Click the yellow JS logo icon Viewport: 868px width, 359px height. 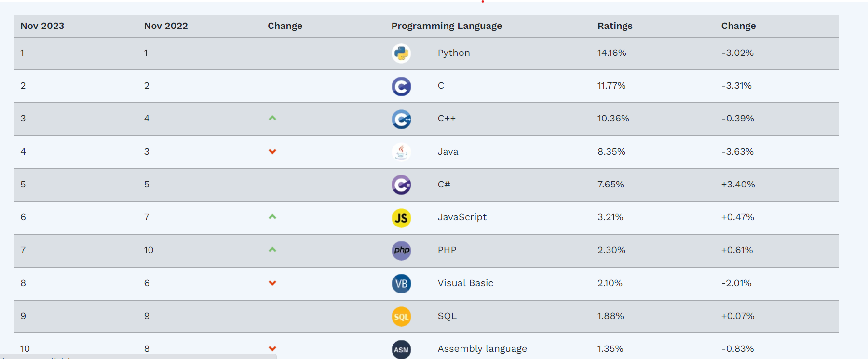tap(401, 218)
